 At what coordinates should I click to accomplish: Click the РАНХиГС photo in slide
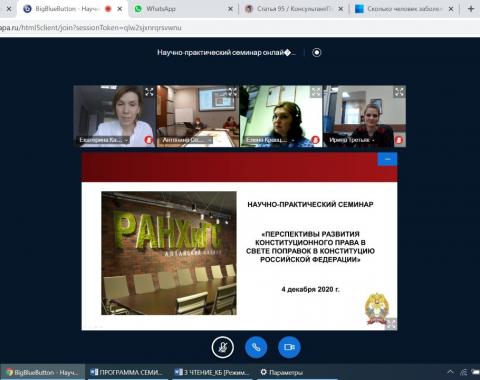(x=169, y=253)
